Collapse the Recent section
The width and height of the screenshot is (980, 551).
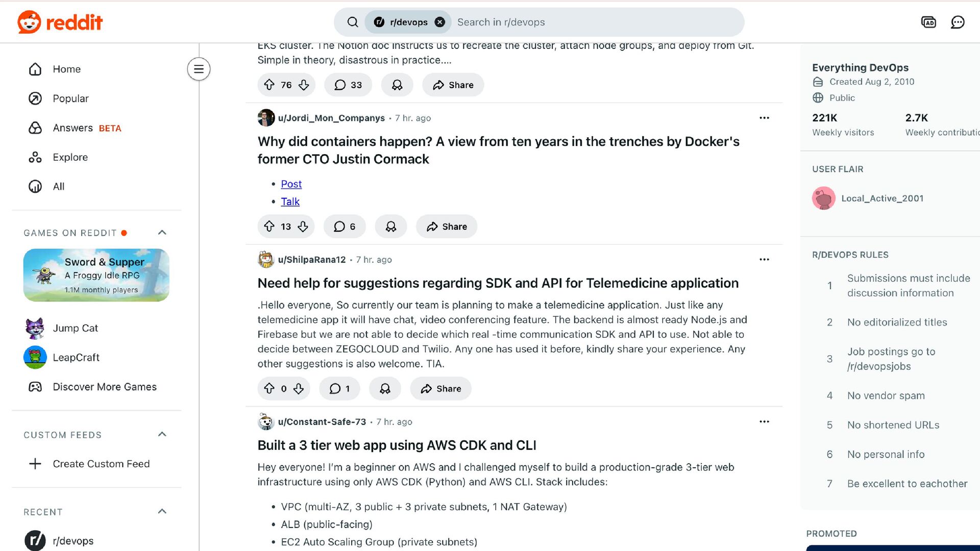click(x=162, y=512)
